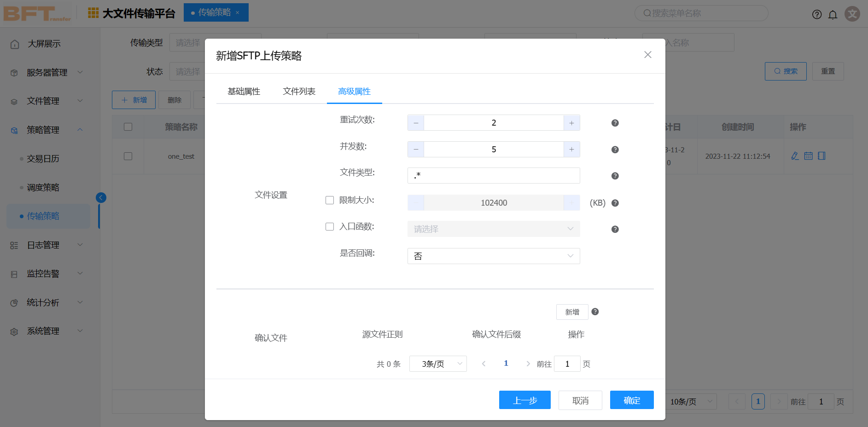Screen dimensions: 868x427
Task: Switch to 文件列表 tab
Action: coord(299,91)
